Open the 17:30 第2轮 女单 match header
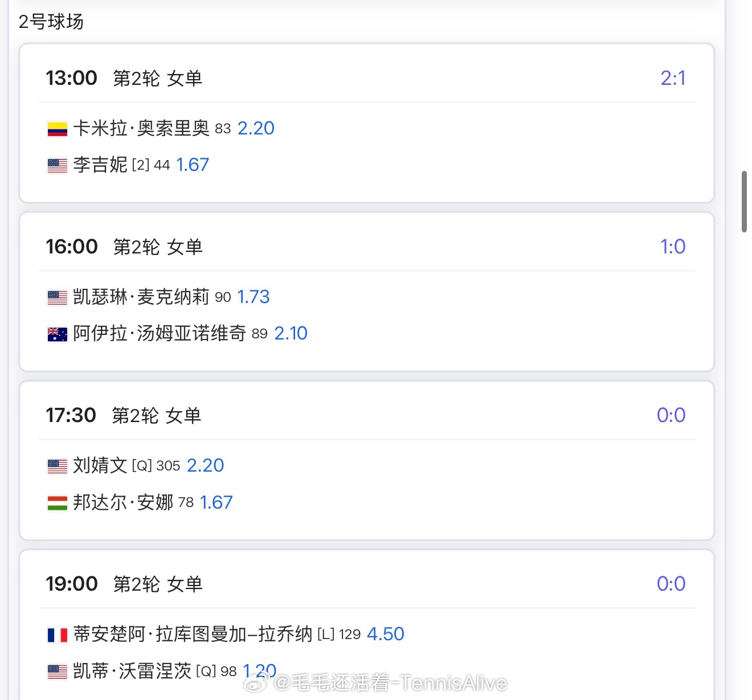 [124, 415]
